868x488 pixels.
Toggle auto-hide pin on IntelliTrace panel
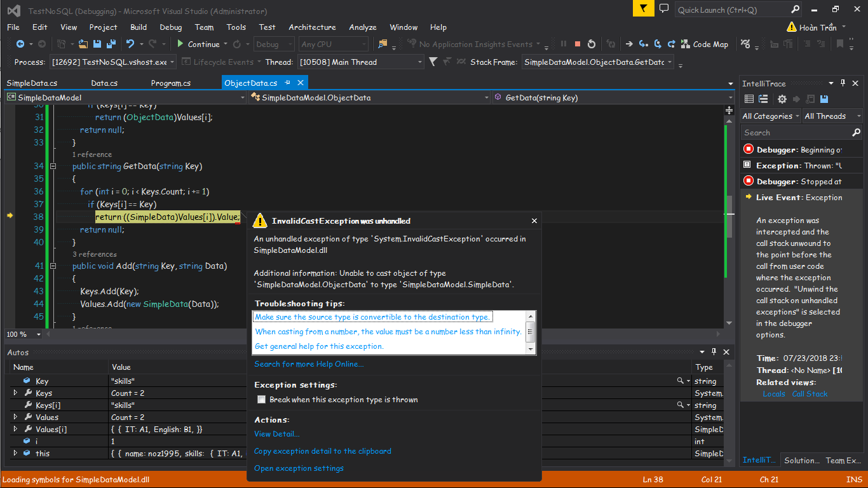pos(843,83)
